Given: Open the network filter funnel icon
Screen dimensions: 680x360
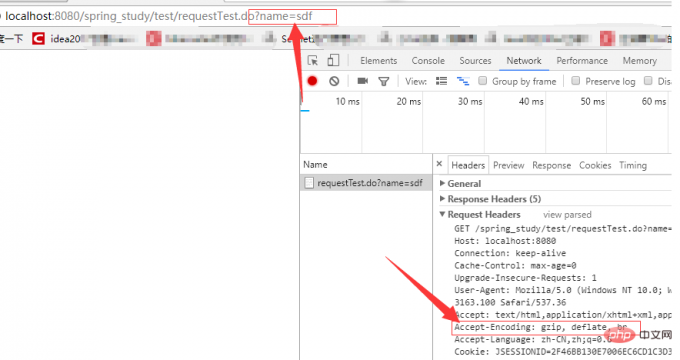Looking at the screenshot, I should (384, 82).
